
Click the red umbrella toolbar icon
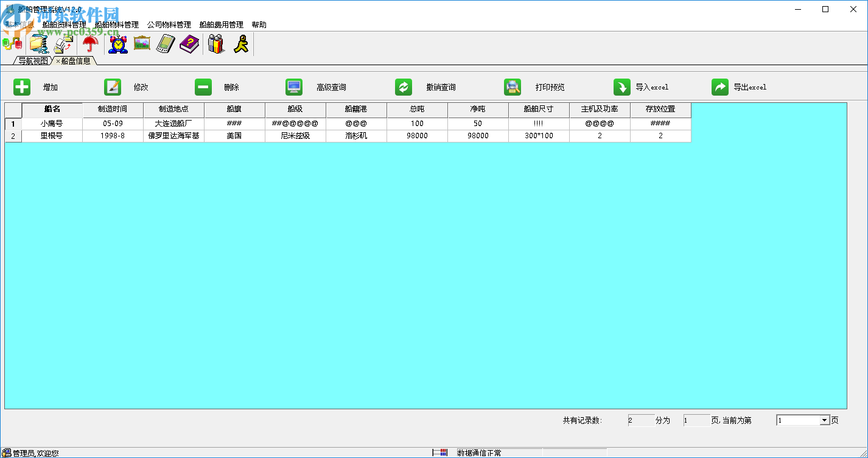91,44
